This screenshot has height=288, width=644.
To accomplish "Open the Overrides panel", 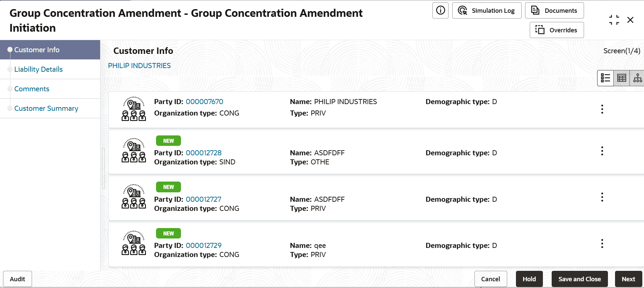I will tap(556, 30).
